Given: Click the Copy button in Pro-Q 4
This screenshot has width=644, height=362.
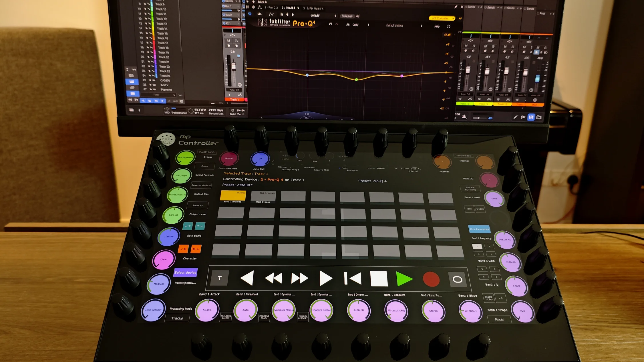Looking at the screenshot, I should point(355,25).
